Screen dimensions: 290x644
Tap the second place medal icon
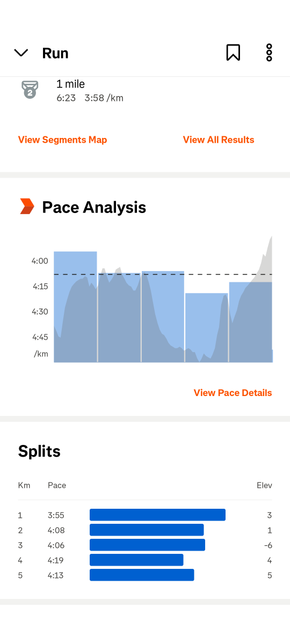tap(30, 89)
